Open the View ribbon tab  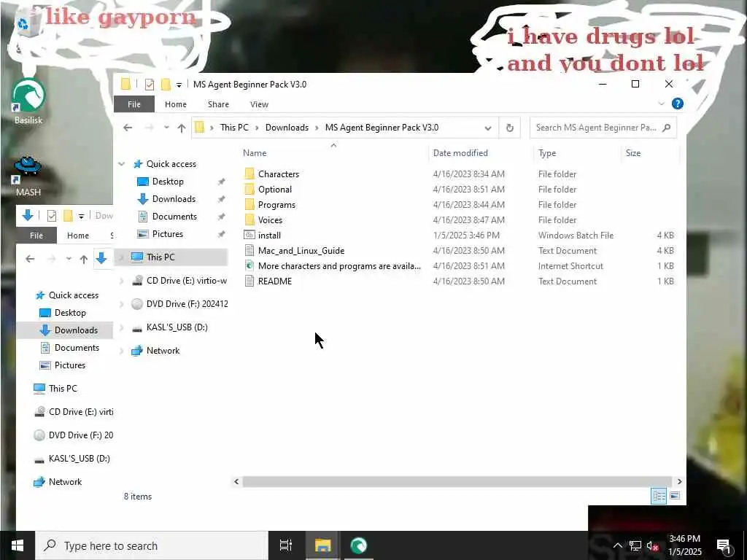pyautogui.click(x=259, y=104)
